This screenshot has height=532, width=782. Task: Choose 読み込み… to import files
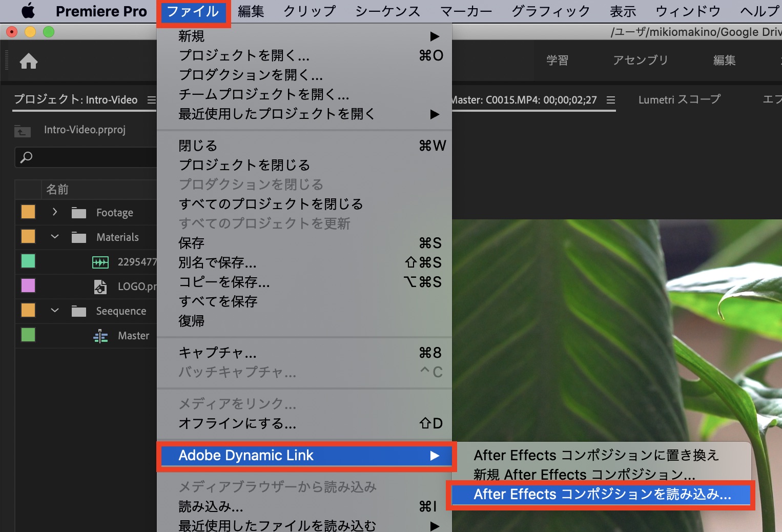(x=304, y=507)
